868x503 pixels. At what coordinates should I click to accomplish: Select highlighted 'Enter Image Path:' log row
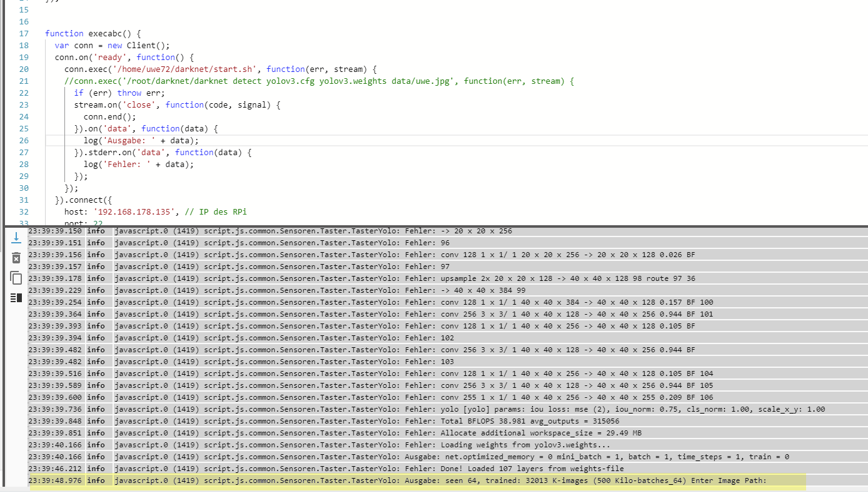(x=447, y=480)
